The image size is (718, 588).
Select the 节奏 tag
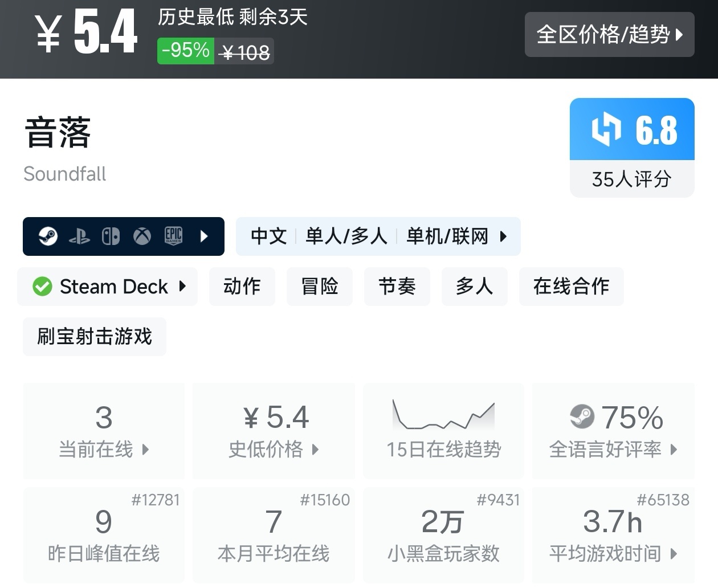pos(397,287)
